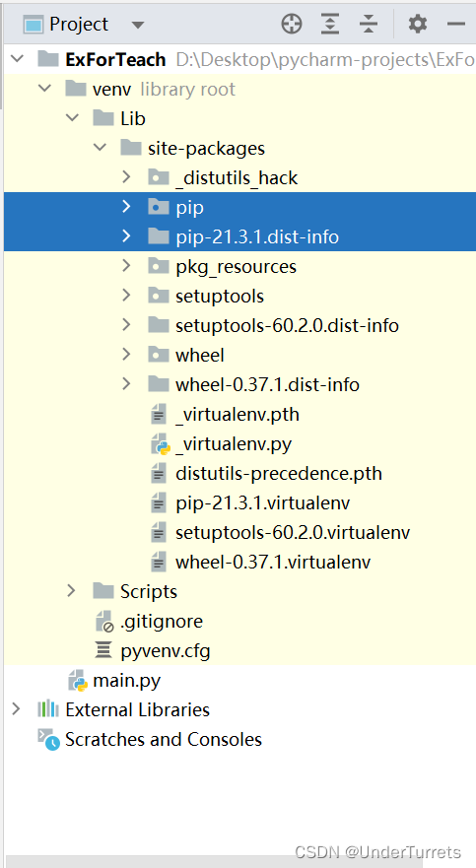Select main.py in the tree
The width and height of the screenshot is (476, 868).
point(127,680)
